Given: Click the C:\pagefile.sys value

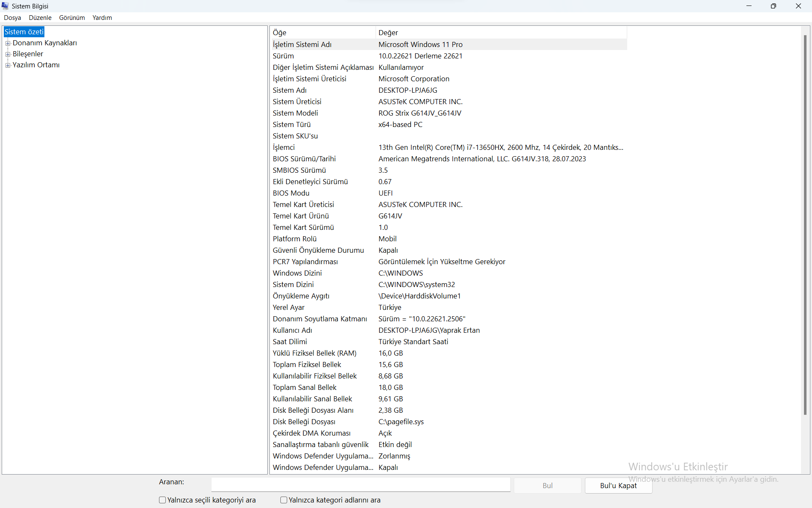Looking at the screenshot, I should coord(401,422).
